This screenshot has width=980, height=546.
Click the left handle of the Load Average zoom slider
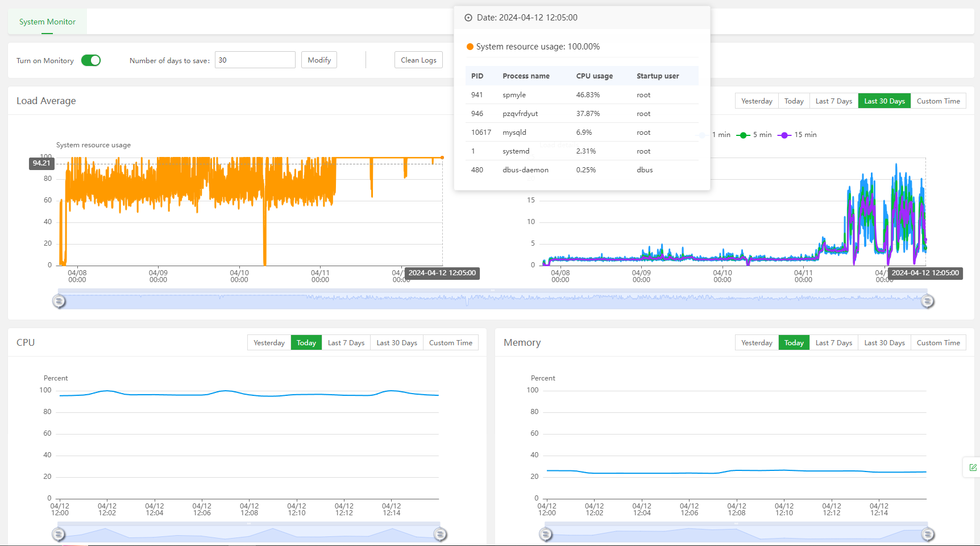(59, 301)
